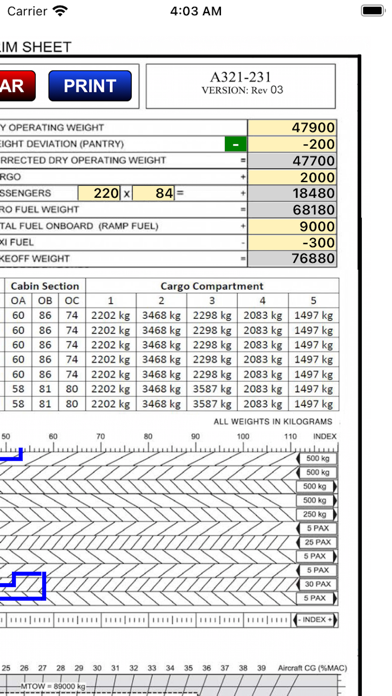Tap CG scale value 35
The width and height of the screenshot is (392, 696).
pyautogui.click(x=188, y=668)
